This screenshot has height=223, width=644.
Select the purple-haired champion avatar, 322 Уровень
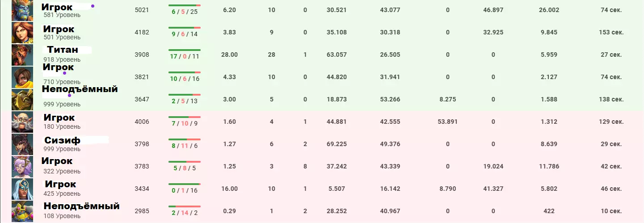[x=22, y=166]
